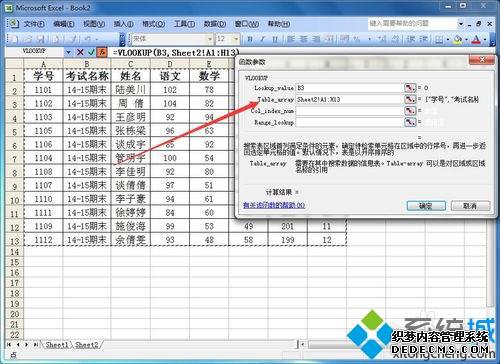500x364 pixels.
Task: Click the Increase Decimal icon
Action: click(382, 39)
